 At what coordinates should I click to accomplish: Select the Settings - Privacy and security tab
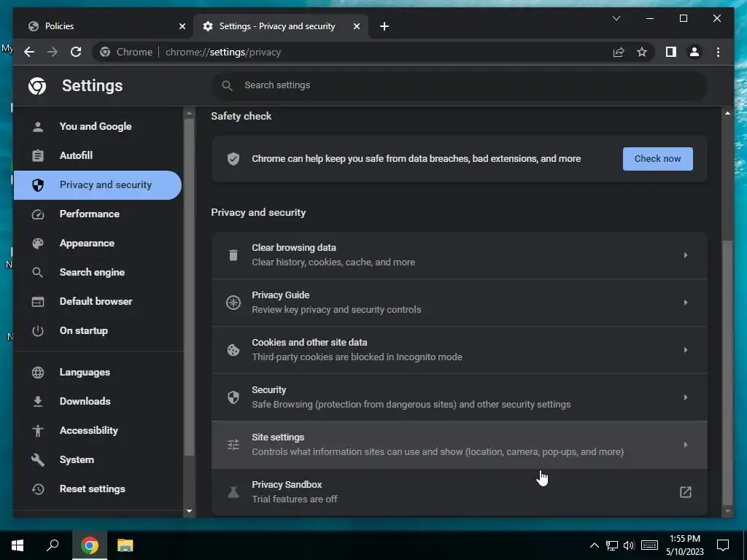pos(281,26)
